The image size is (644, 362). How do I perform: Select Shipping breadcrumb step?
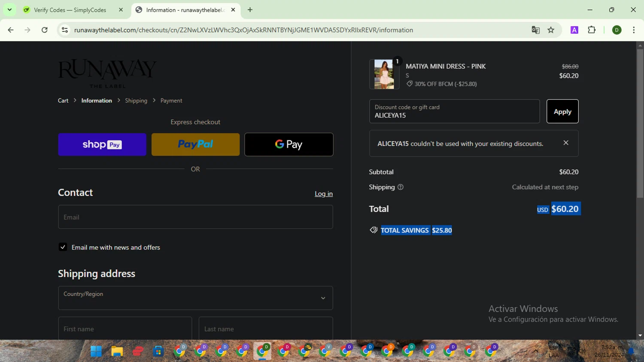pos(136,100)
